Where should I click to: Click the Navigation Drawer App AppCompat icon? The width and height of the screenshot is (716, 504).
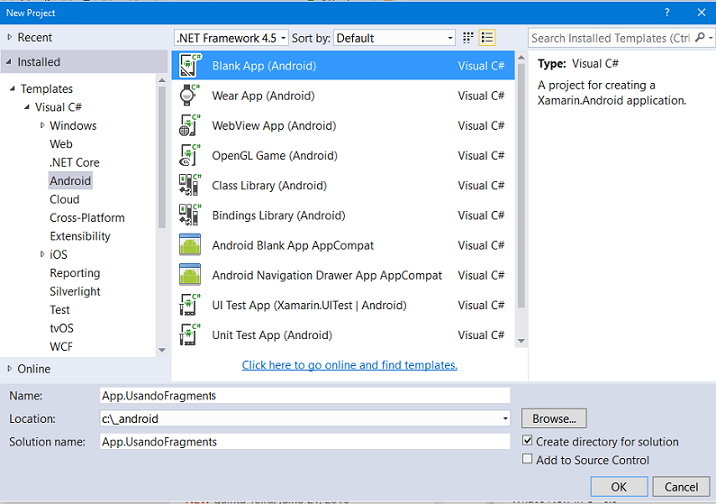(190, 275)
